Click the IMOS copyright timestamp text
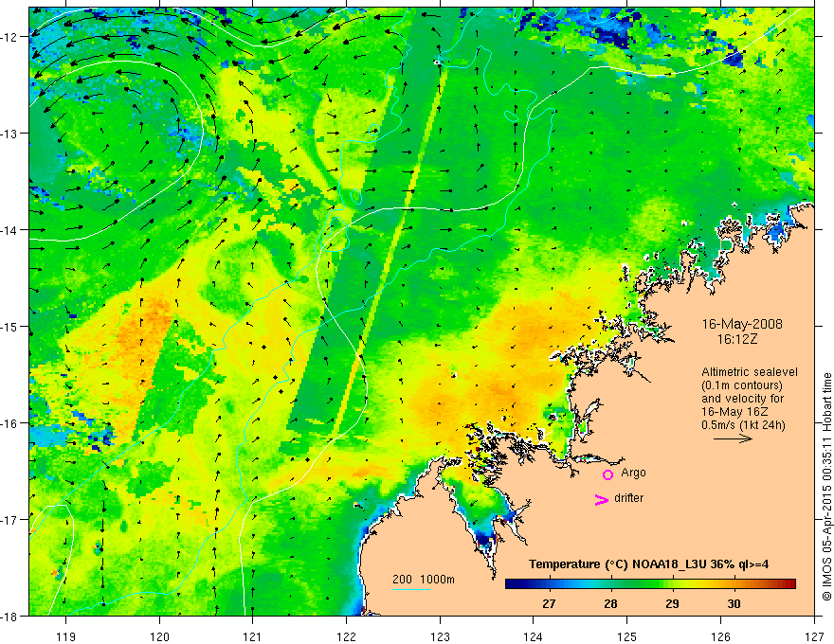Image resolution: width=834 pixels, height=644 pixels. pyautogui.click(x=827, y=487)
